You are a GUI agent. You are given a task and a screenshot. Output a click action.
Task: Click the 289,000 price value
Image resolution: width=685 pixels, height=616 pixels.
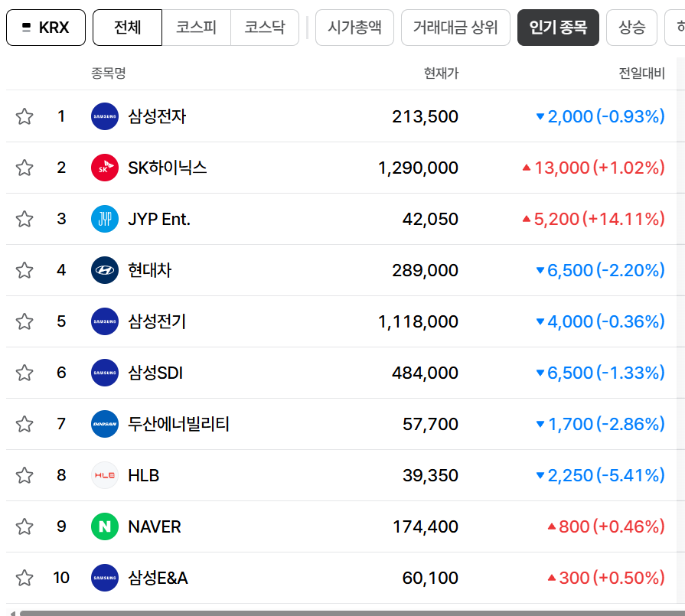[x=425, y=270]
